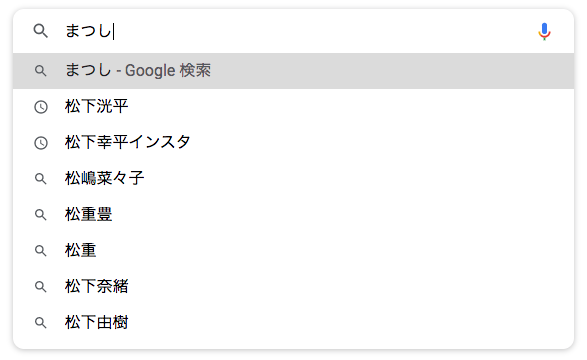Screen dimensions: 587x360
Task: Click clock history icon beside 松下幸平インスタ
Action: [41, 143]
